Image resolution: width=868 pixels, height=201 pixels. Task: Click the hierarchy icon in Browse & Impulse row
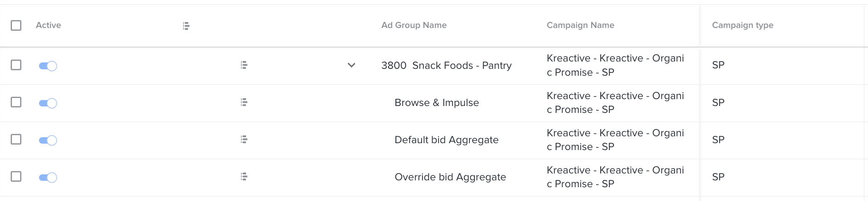tap(244, 102)
